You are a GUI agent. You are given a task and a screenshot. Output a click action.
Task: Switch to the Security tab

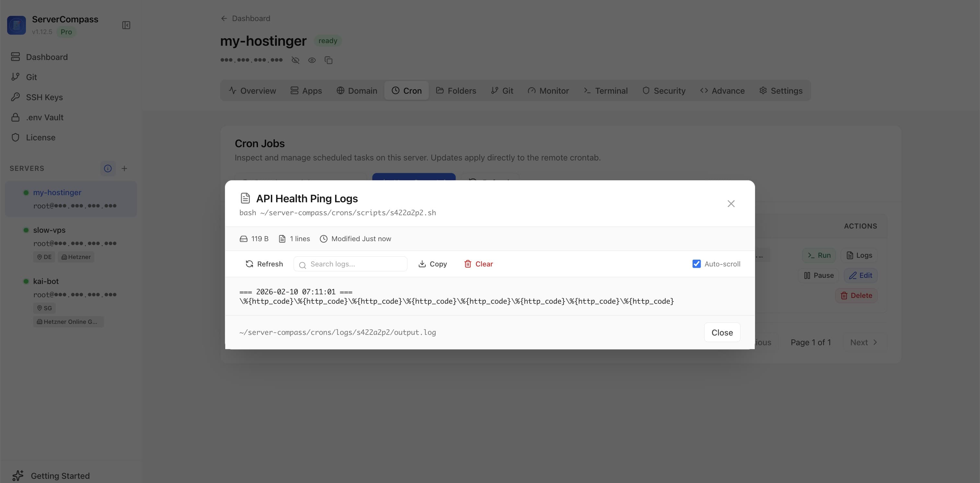(x=664, y=90)
